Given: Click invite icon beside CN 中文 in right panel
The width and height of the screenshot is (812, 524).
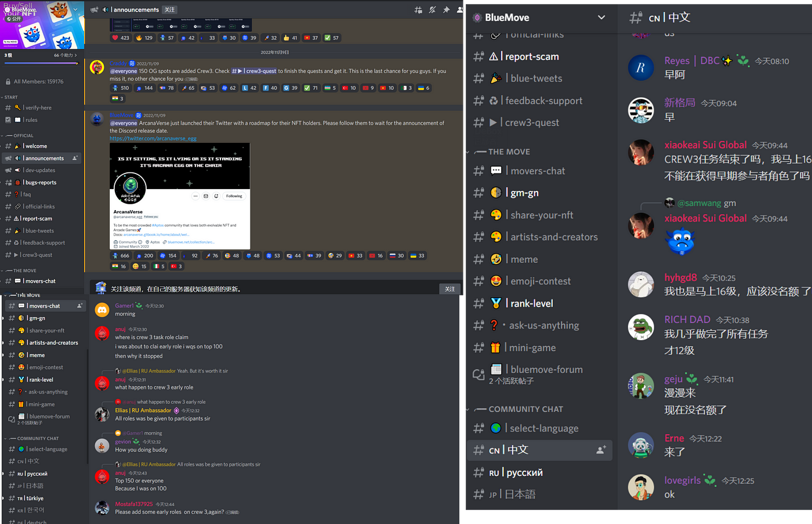Looking at the screenshot, I should point(601,450).
